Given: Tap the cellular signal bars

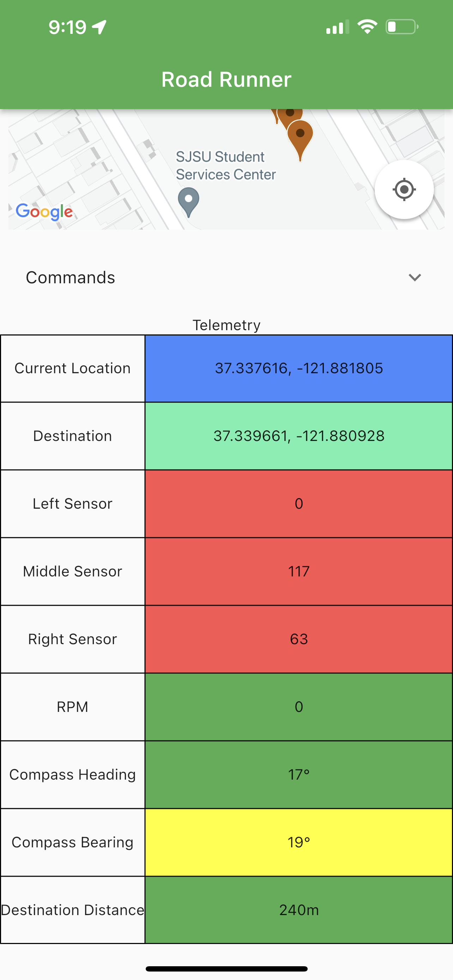Looking at the screenshot, I should tap(337, 27).
